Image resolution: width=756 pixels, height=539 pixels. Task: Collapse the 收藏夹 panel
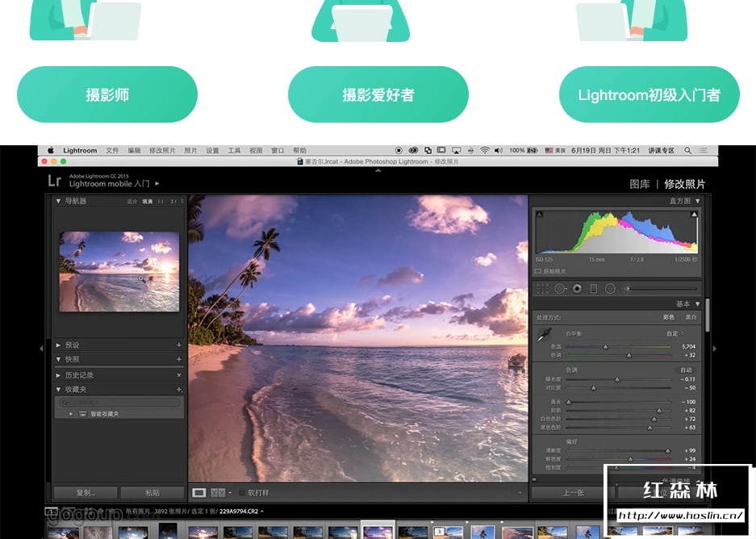click(58, 389)
